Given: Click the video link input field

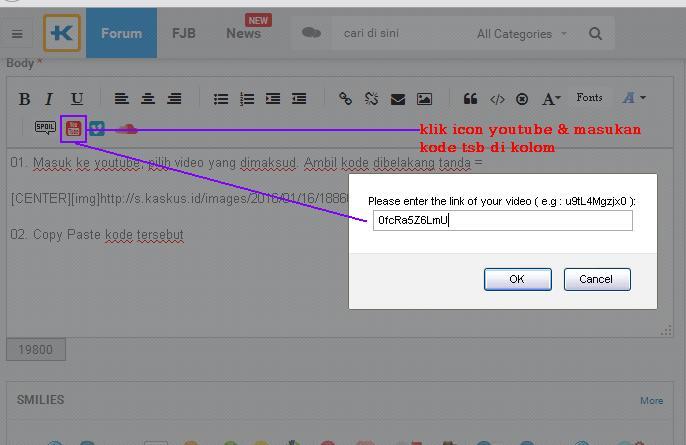Looking at the screenshot, I should click(x=503, y=220).
